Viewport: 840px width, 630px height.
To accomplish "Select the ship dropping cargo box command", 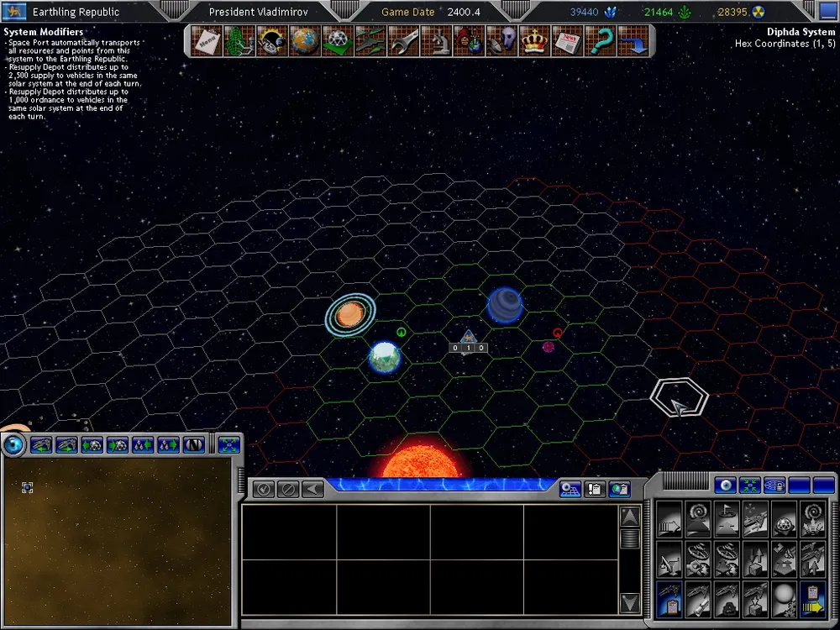I will click(755, 599).
